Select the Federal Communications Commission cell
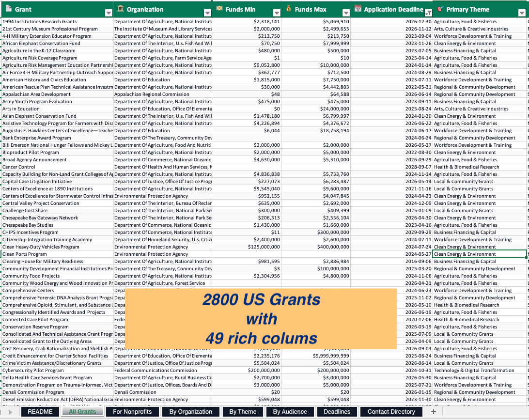Screen dimensions: 529x420 (x=163, y=371)
